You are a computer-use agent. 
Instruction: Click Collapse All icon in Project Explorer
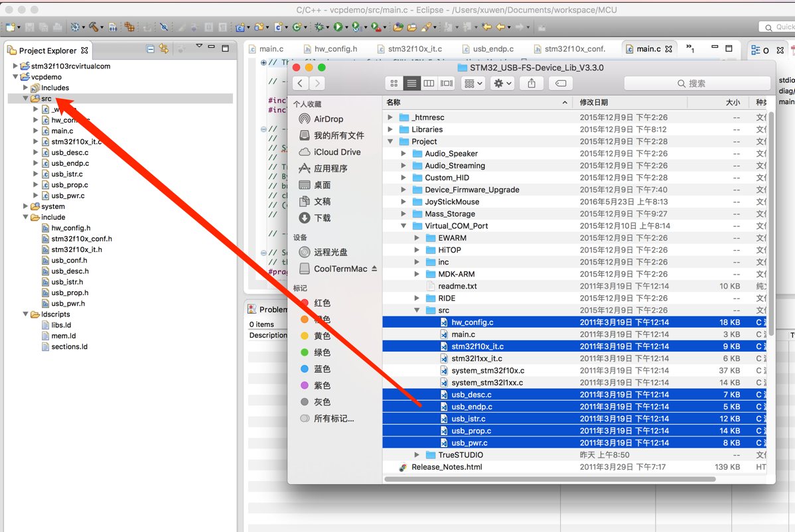coord(150,49)
